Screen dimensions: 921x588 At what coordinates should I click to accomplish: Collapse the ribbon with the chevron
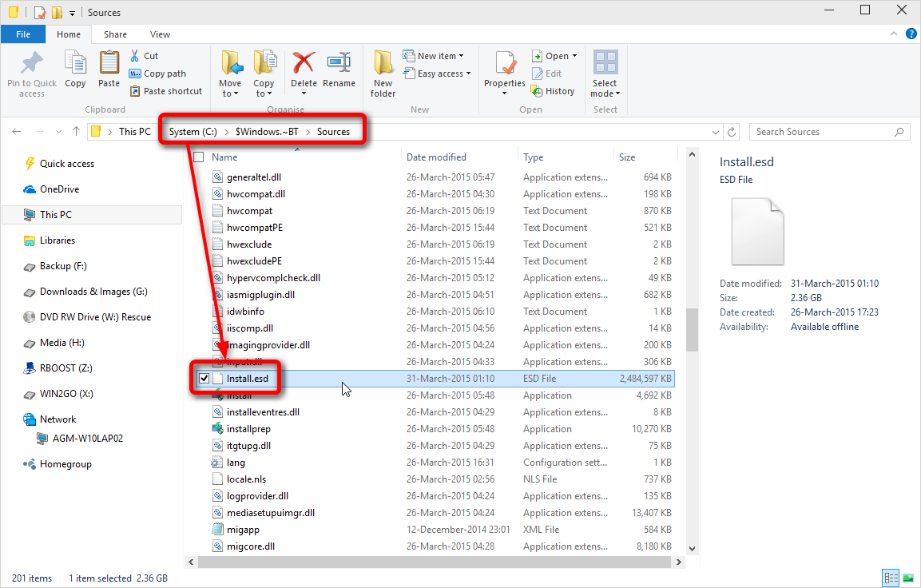pyautogui.click(x=893, y=34)
